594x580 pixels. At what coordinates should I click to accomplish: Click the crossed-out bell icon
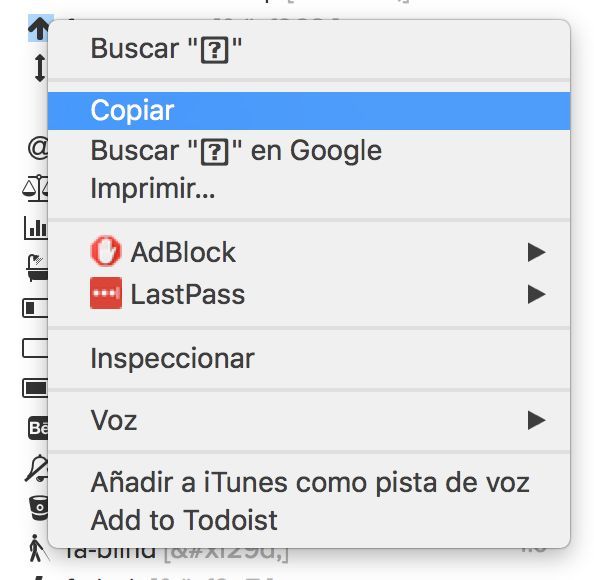(37, 468)
